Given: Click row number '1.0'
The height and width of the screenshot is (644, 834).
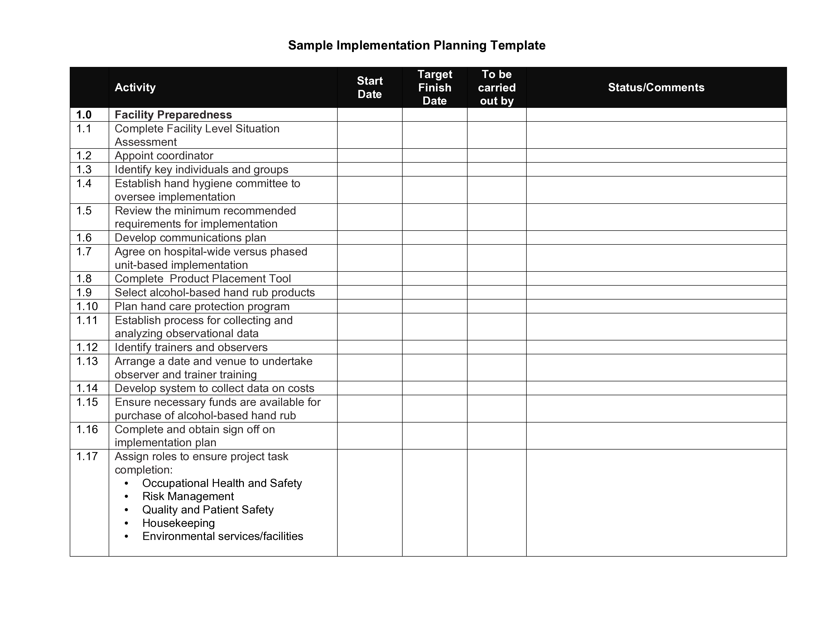Looking at the screenshot, I should 84,115.
